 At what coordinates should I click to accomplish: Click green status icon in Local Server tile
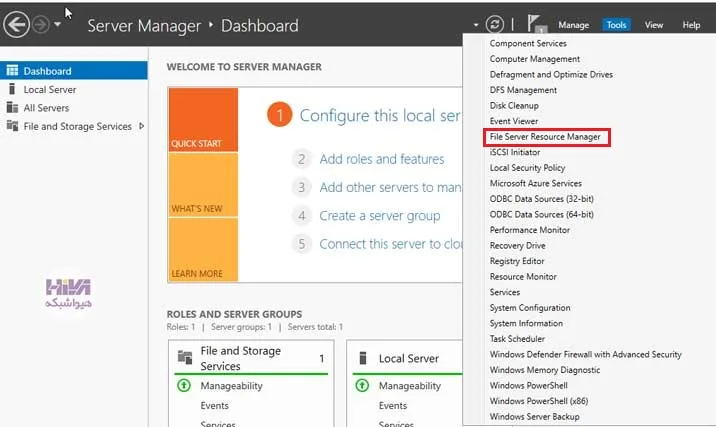tap(362, 385)
